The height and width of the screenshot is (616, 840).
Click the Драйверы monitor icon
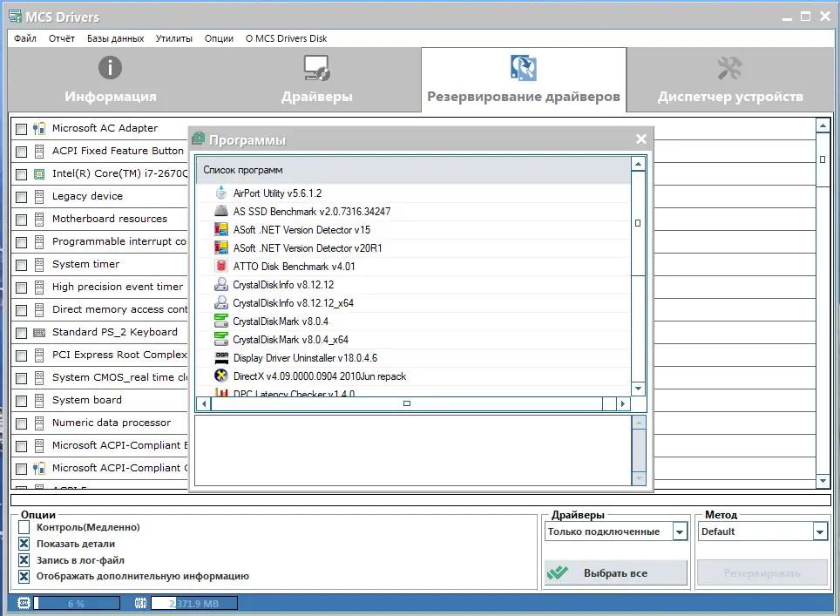click(x=316, y=68)
